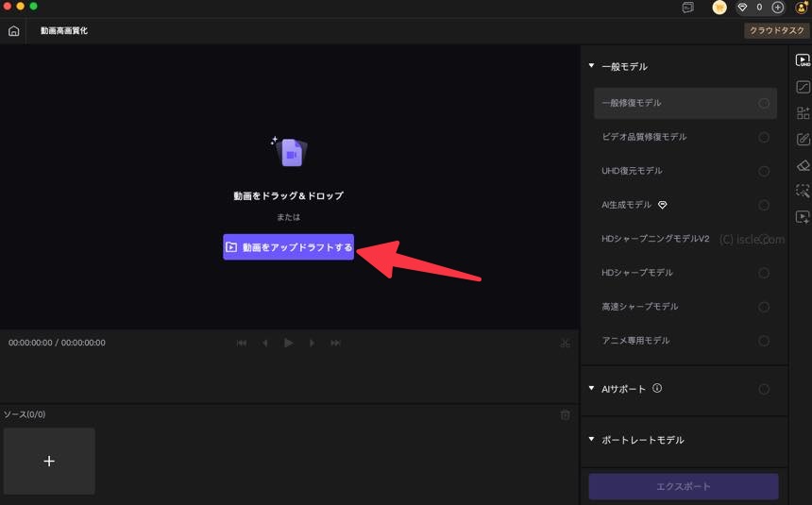
Task: Open the message window icon in title bar
Action: [687, 8]
